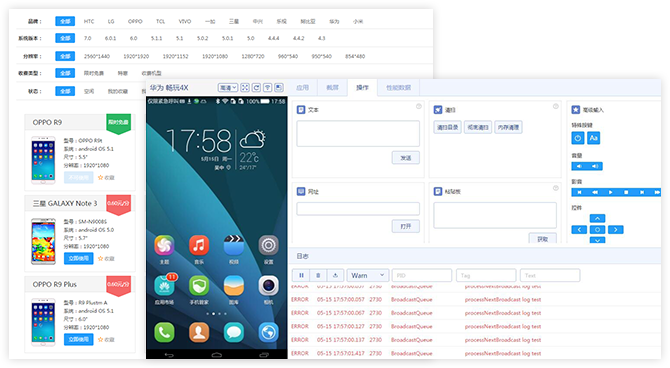This screenshot has height=368, width=670.
Task: Click the refresh icon above the phone screen
Action: (256, 88)
